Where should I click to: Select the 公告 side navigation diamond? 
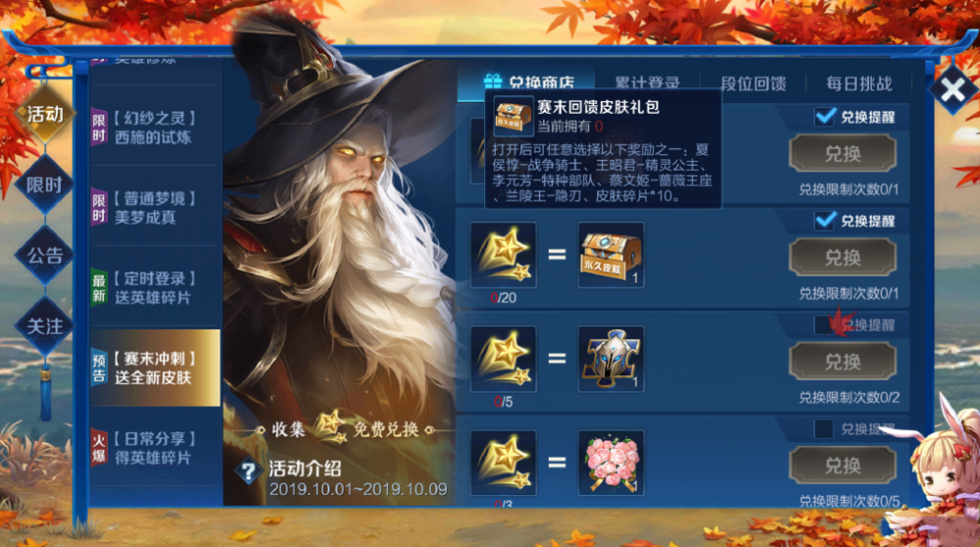pyautogui.click(x=44, y=255)
